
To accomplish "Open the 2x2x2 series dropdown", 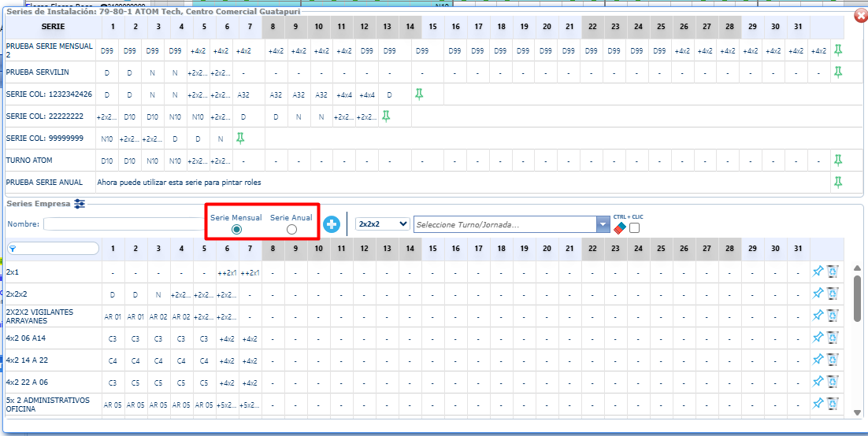I will 383,224.
